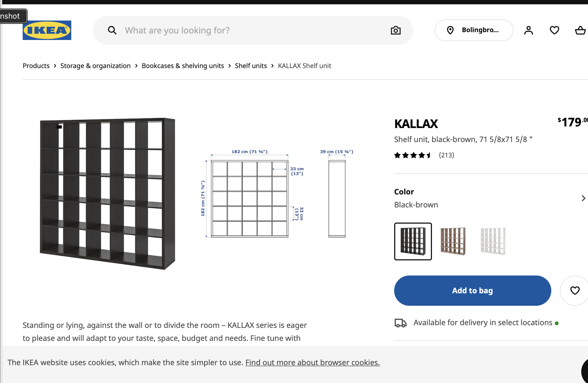Save KALLAX to favorites heart button
The width and height of the screenshot is (588, 383).
coord(575,291)
